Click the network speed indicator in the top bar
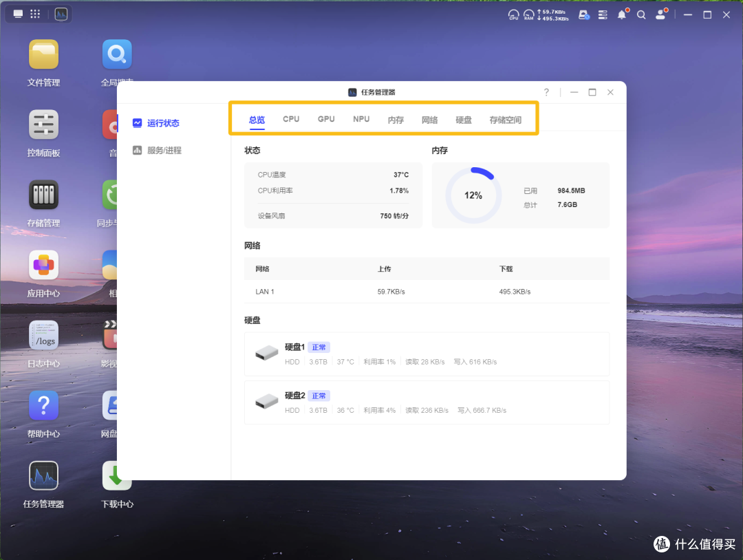Screen dimensions: 743x560 point(553,15)
